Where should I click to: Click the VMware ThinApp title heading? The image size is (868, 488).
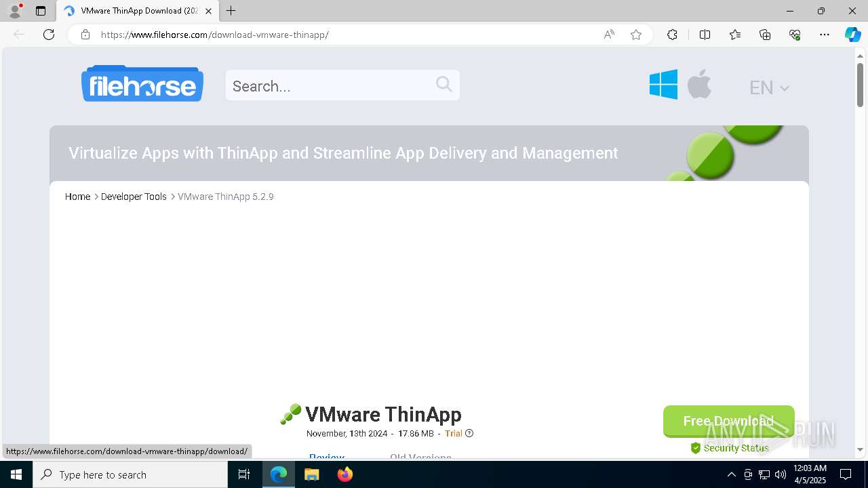[x=383, y=414]
